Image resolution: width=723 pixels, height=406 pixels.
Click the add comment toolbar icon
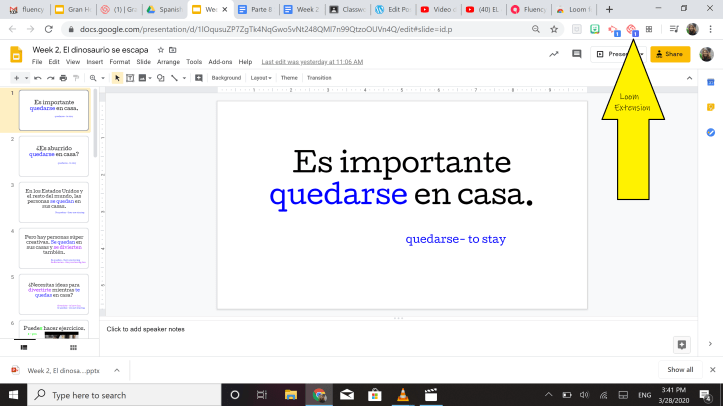(x=198, y=77)
